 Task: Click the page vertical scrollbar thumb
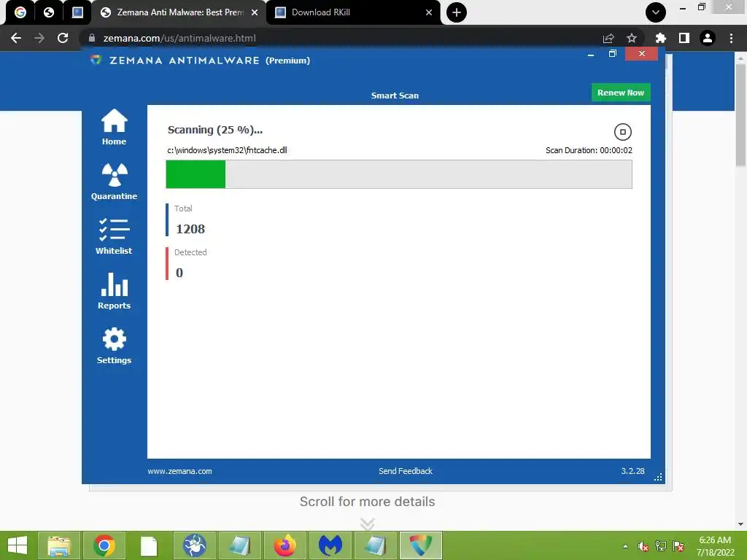point(740,115)
